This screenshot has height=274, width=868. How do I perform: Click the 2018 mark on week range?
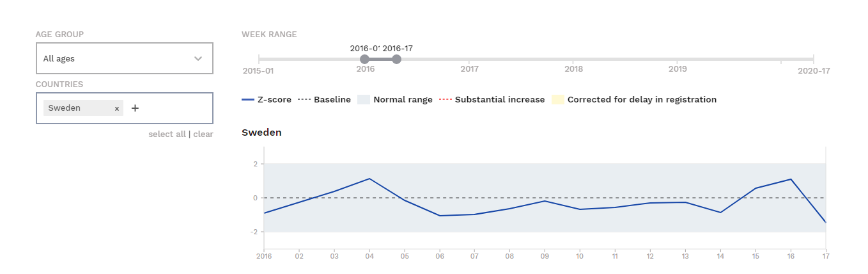pos(573,68)
